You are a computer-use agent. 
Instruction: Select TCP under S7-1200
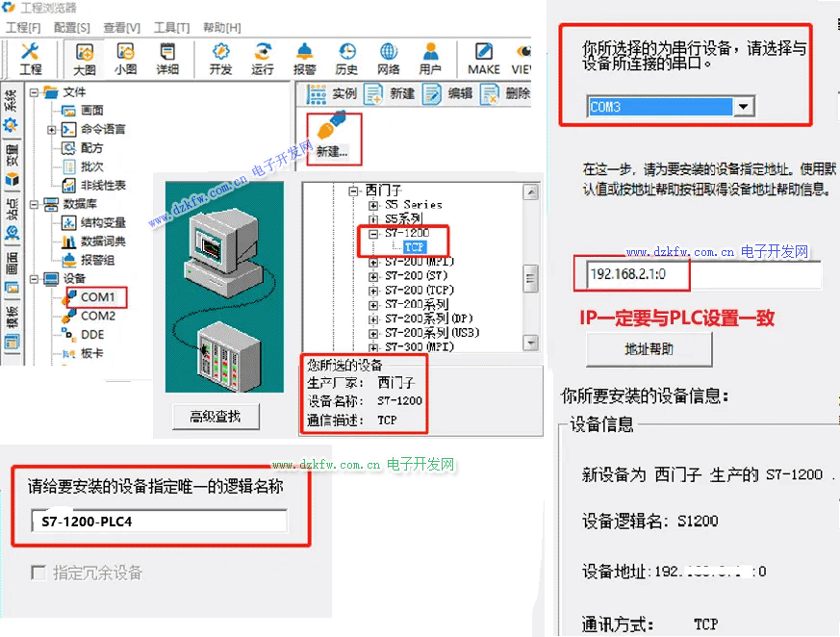415,247
